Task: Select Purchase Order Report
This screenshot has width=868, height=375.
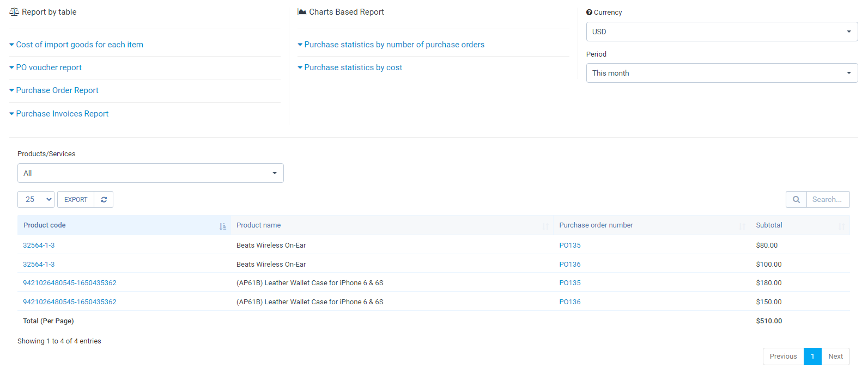Action: [x=57, y=90]
